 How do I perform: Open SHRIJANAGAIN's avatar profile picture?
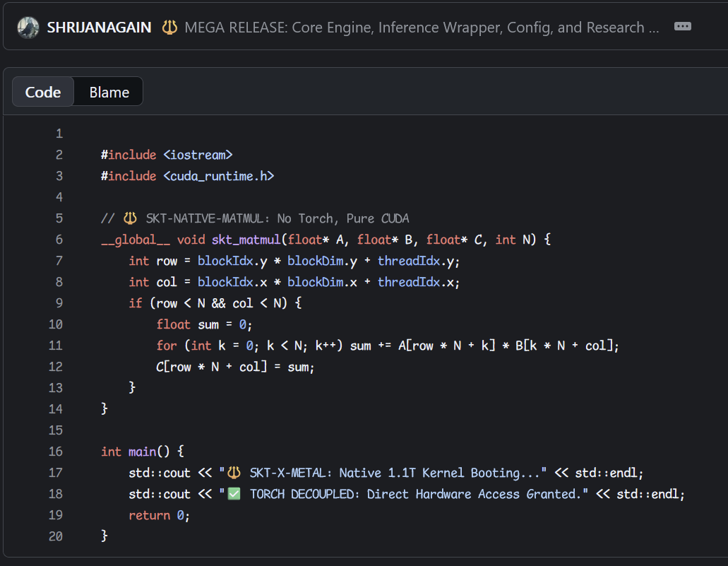coord(28,28)
